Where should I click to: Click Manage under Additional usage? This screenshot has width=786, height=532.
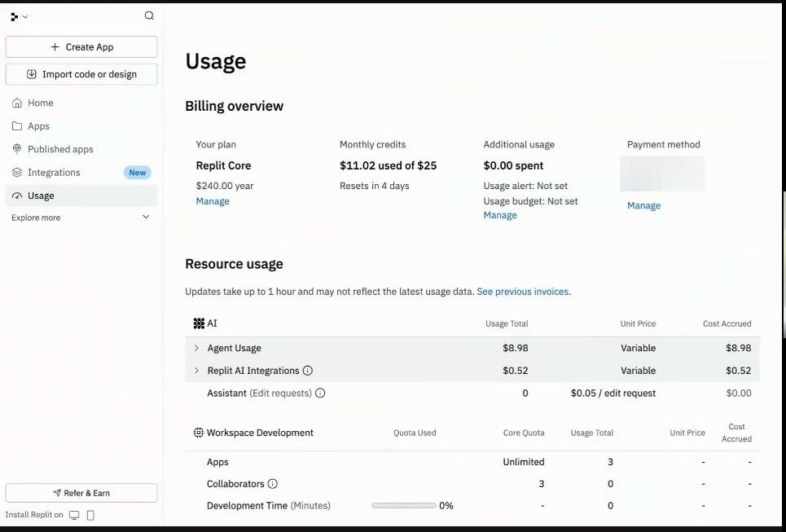pyautogui.click(x=500, y=215)
